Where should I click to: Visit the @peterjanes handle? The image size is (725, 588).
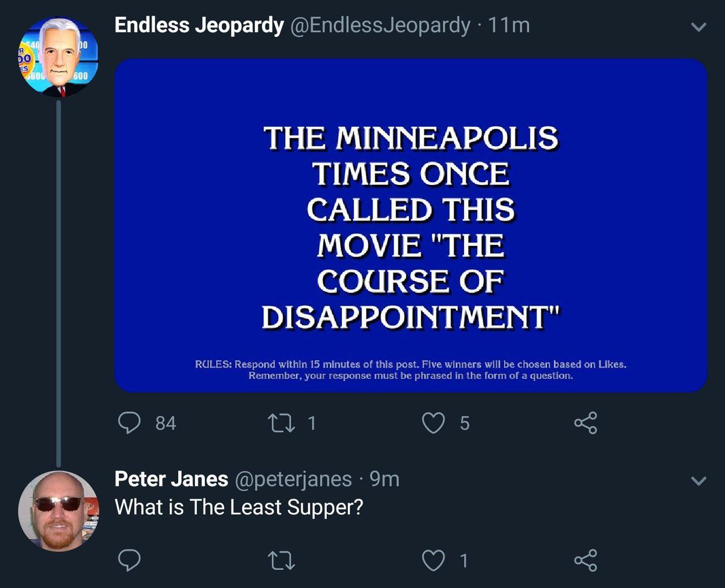point(294,479)
